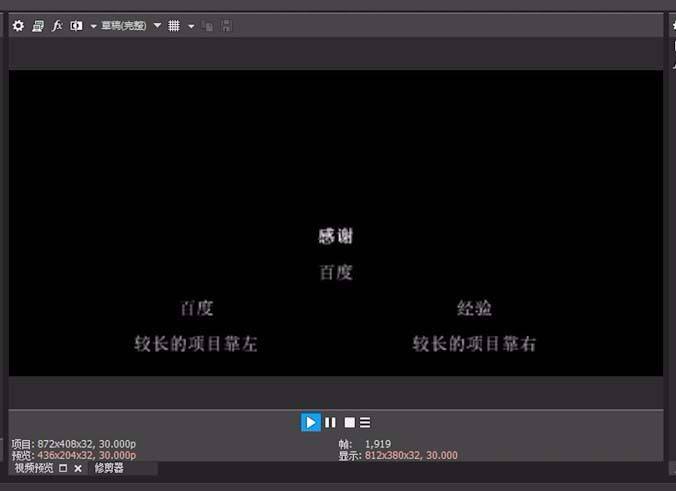676x491 pixels.
Task: Click 较长的项目靠右 text in the preview
Action: click(x=474, y=344)
